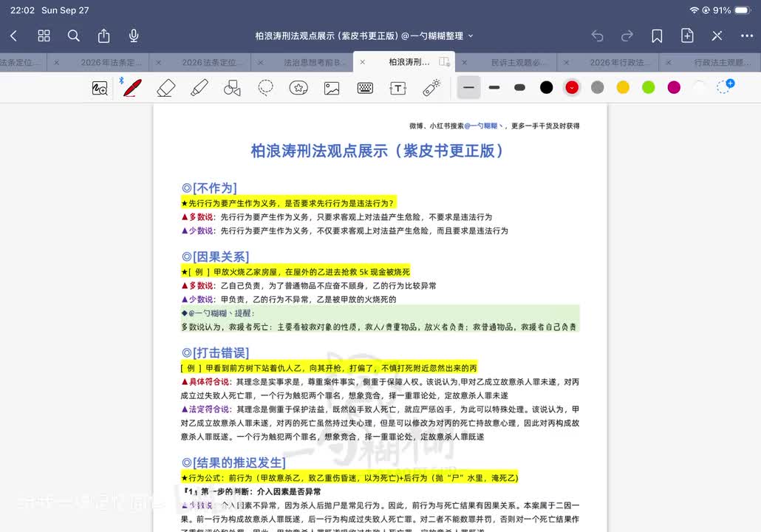Go back with the back arrow
Viewport: 761px width, 532px height.
click(x=13, y=35)
